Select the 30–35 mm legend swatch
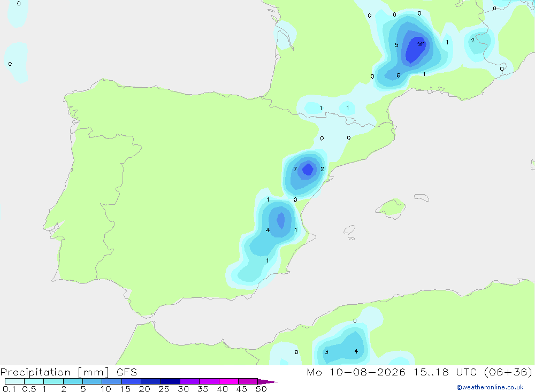This screenshot has height=392, width=535. pyautogui.click(x=190, y=381)
